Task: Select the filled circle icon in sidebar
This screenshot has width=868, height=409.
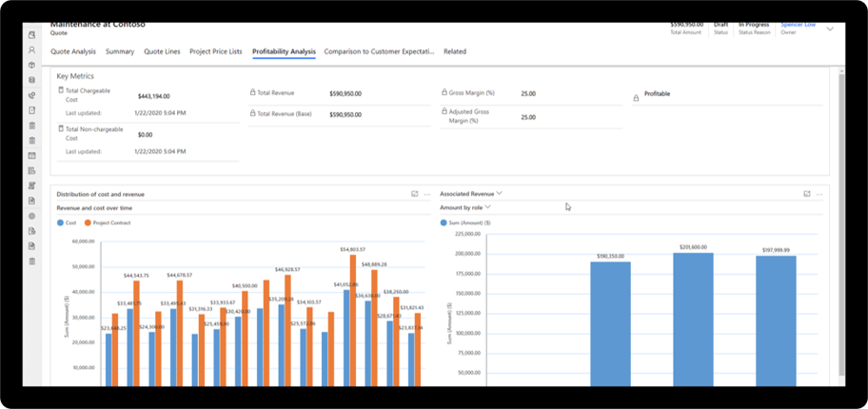Action: tap(32, 216)
